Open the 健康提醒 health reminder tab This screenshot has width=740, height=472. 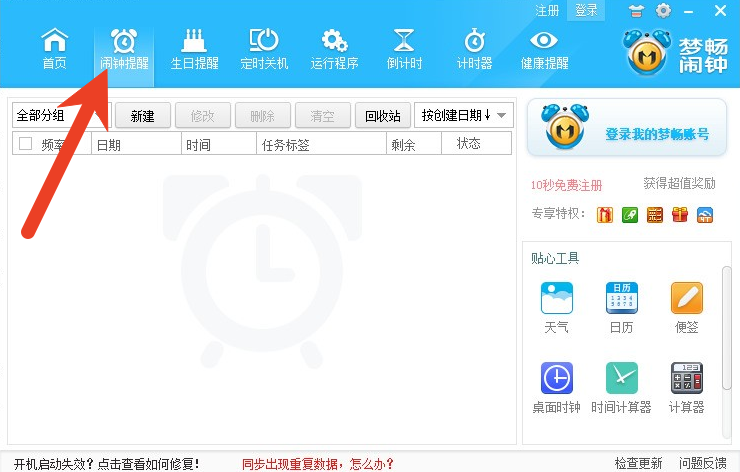tap(544, 50)
